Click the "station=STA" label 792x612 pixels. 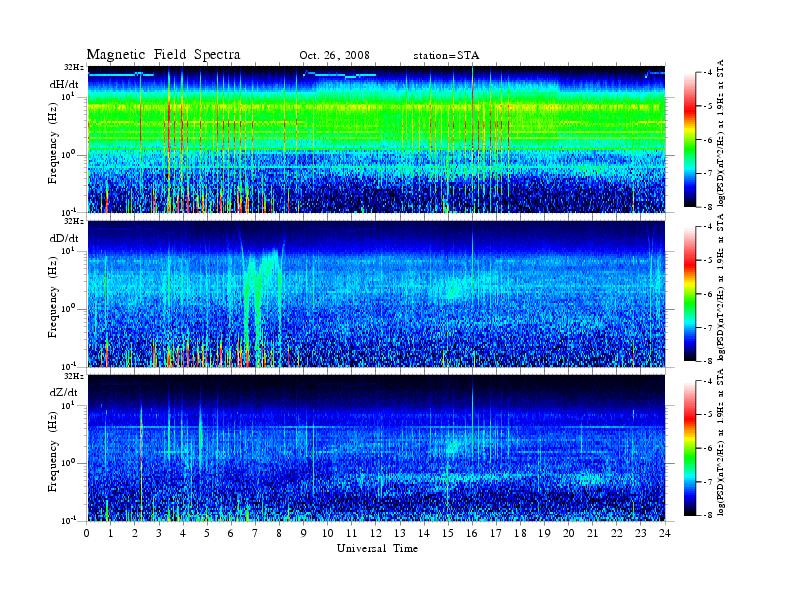coord(446,55)
